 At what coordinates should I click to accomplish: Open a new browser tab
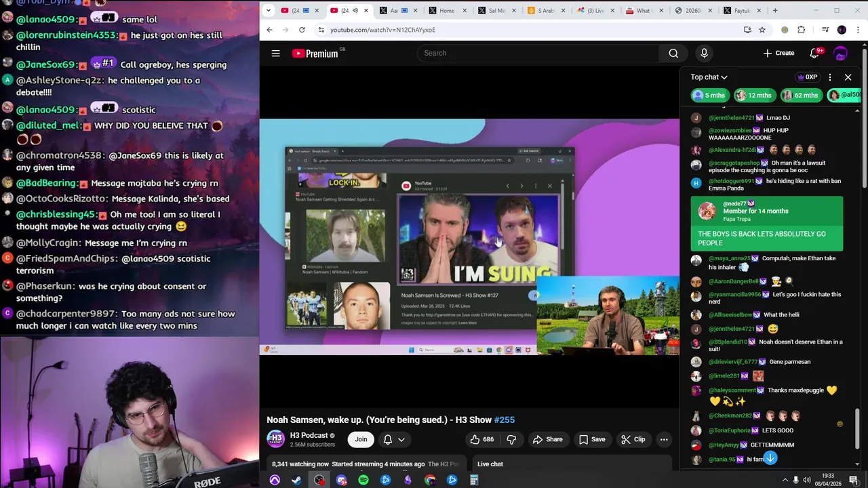tap(775, 10)
